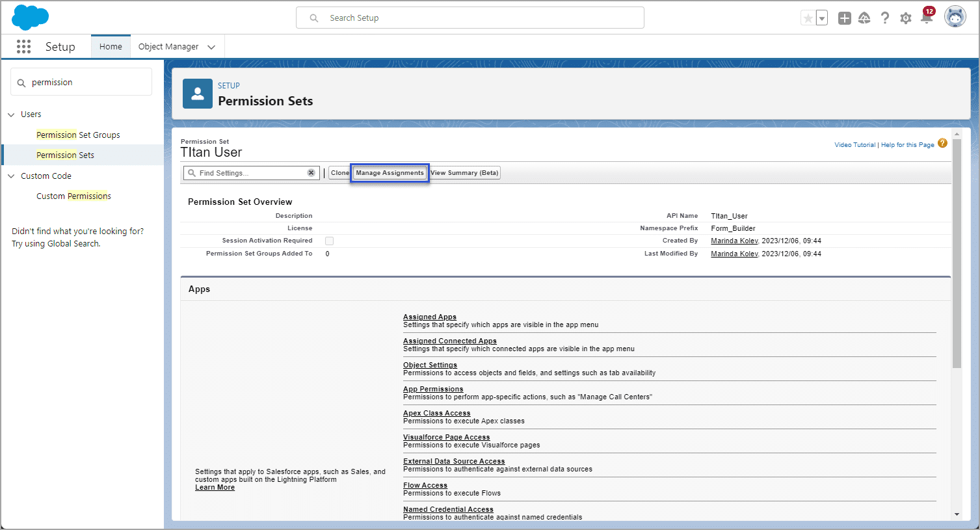Add this page to favorites with the star
980x530 pixels.
point(809,18)
